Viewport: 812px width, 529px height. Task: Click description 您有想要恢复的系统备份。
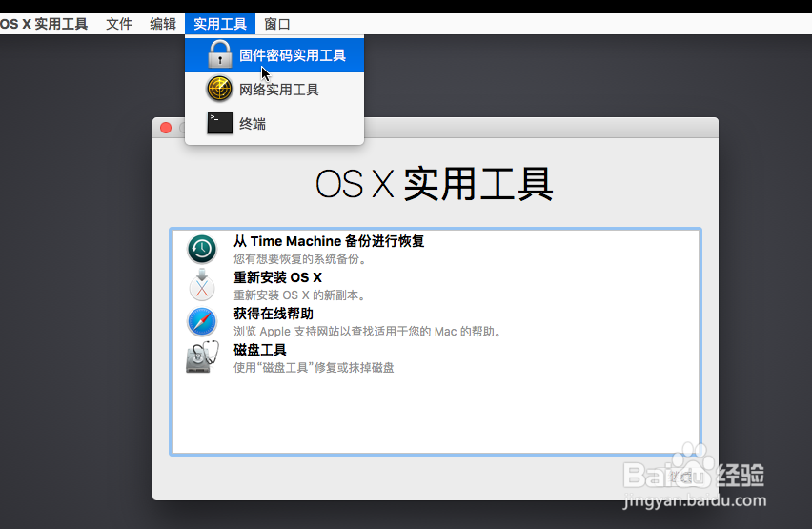pos(300,258)
